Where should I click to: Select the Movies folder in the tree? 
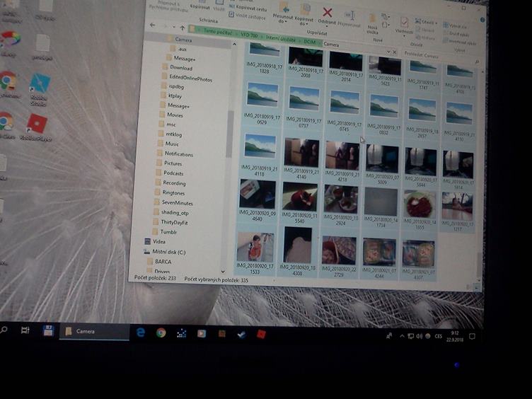pyautogui.click(x=175, y=115)
